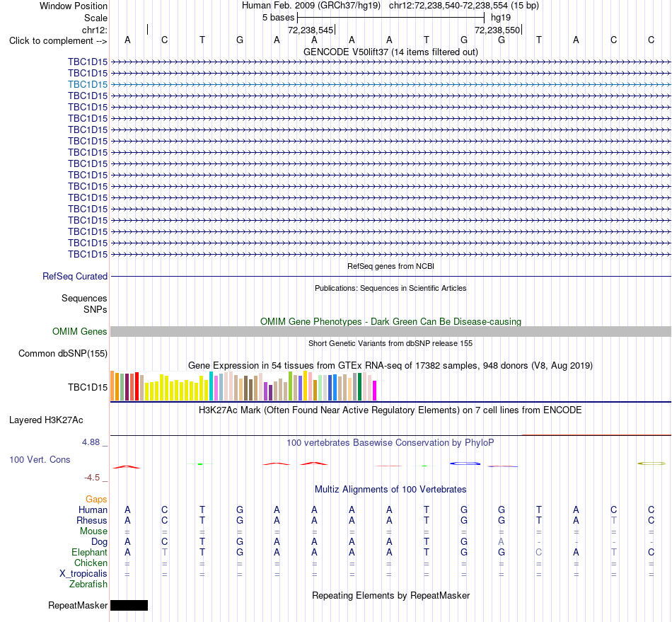Click the 'Click to complement -->' label
Image resolution: width=672 pixels, height=622 pixels.
pyautogui.click(x=58, y=41)
